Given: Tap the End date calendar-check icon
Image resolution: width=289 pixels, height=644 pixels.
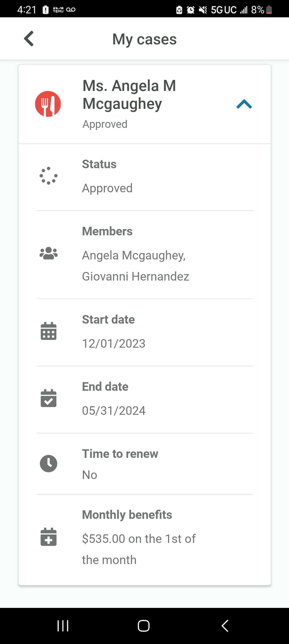Looking at the screenshot, I should point(48,398).
